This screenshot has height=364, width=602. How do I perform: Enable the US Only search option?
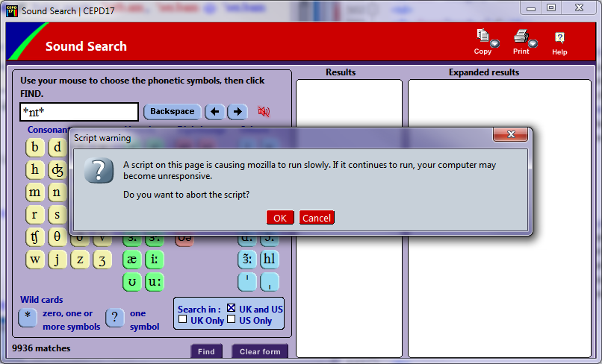point(232,320)
